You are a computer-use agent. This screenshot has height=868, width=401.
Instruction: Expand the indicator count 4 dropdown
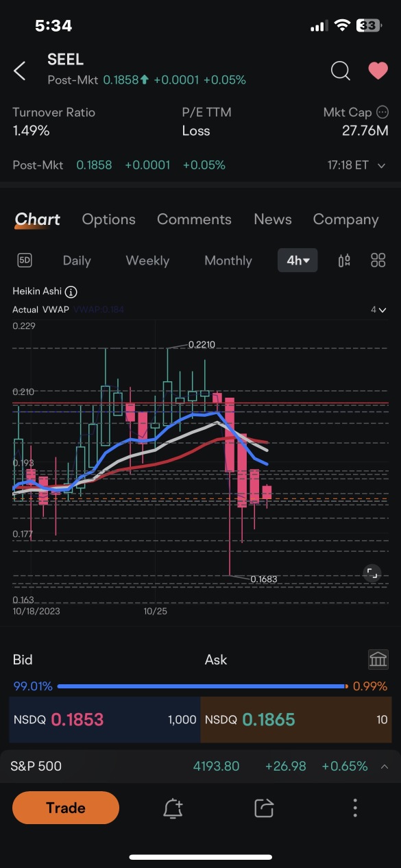tap(378, 310)
